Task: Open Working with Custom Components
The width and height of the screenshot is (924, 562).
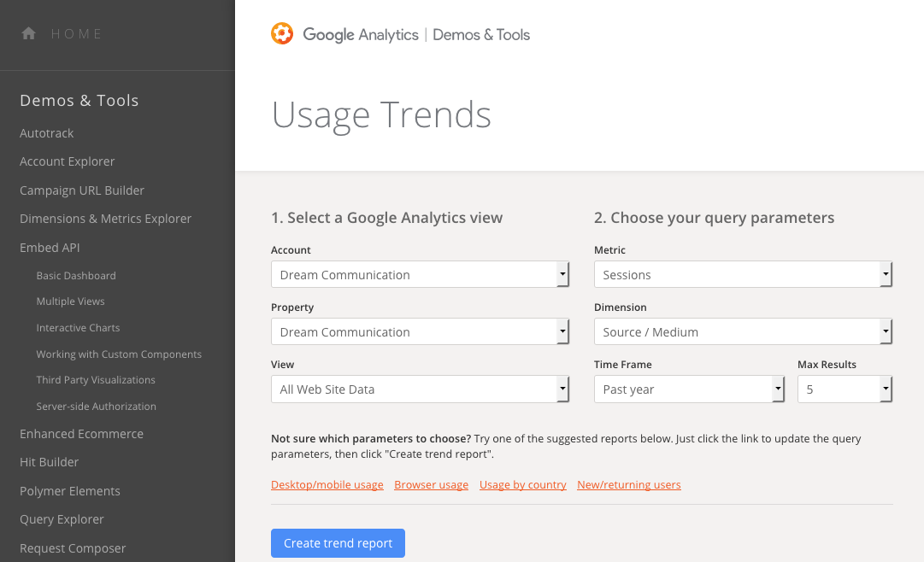Action: 119,354
